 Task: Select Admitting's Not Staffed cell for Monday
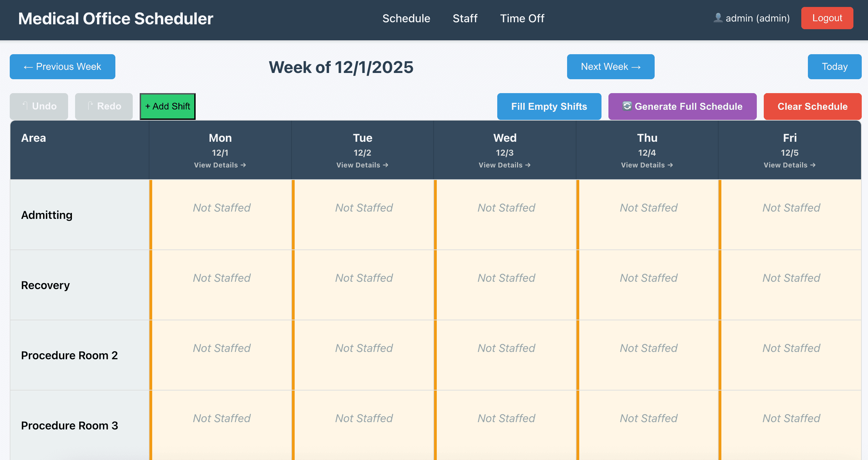point(221,214)
